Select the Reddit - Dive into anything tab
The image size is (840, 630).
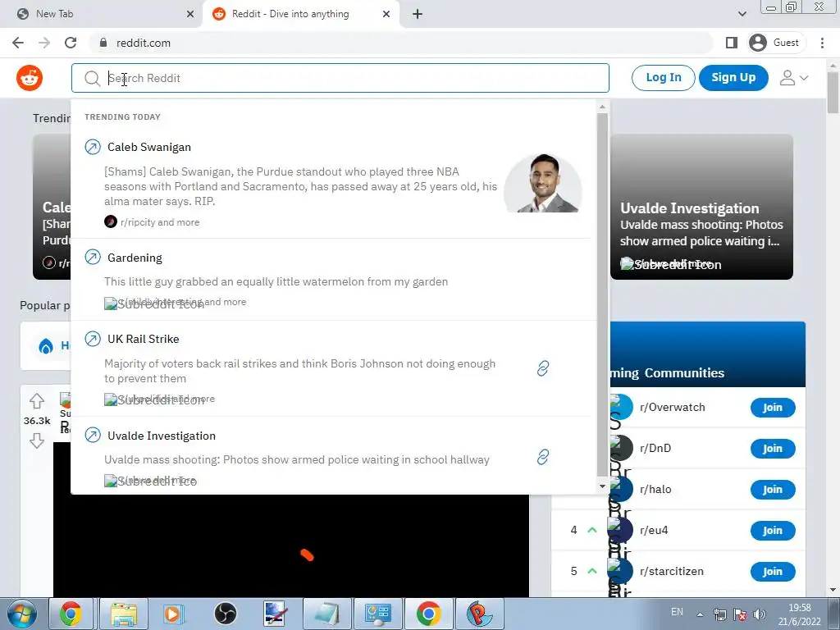coord(300,15)
